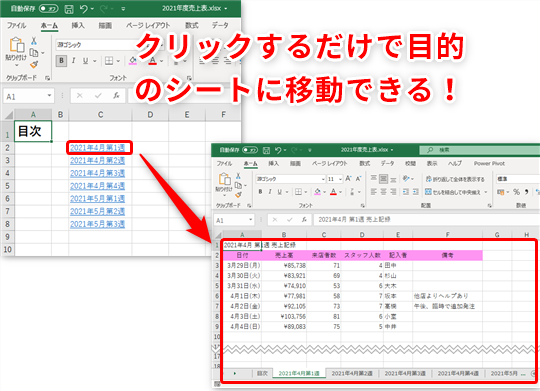Open 校閲 tab in lower-right window
Image resolution: width=540 pixels, height=391 pixels.
click(x=410, y=163)
